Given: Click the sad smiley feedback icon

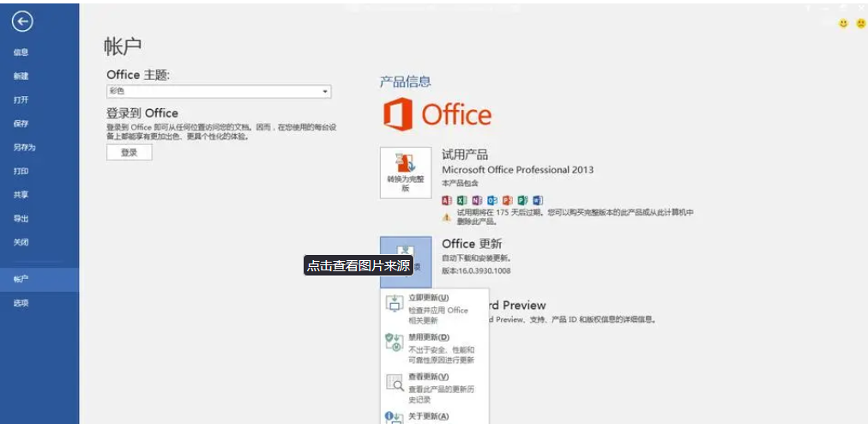Looking at the screenshot, I should tap(861, 23).
